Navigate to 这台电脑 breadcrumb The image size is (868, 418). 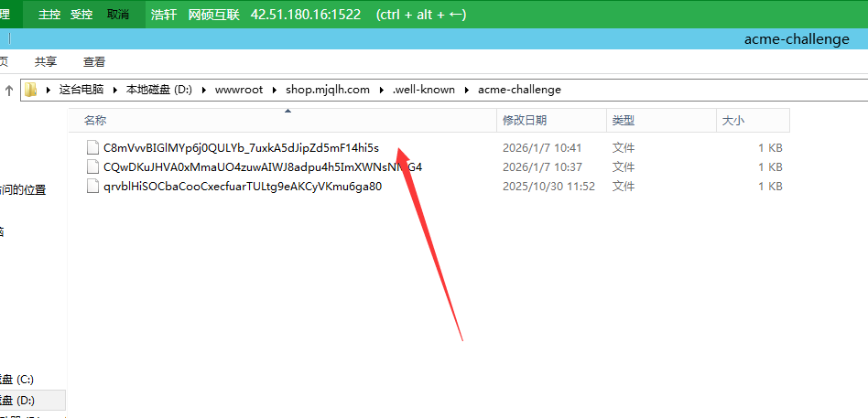click(81, 90)
